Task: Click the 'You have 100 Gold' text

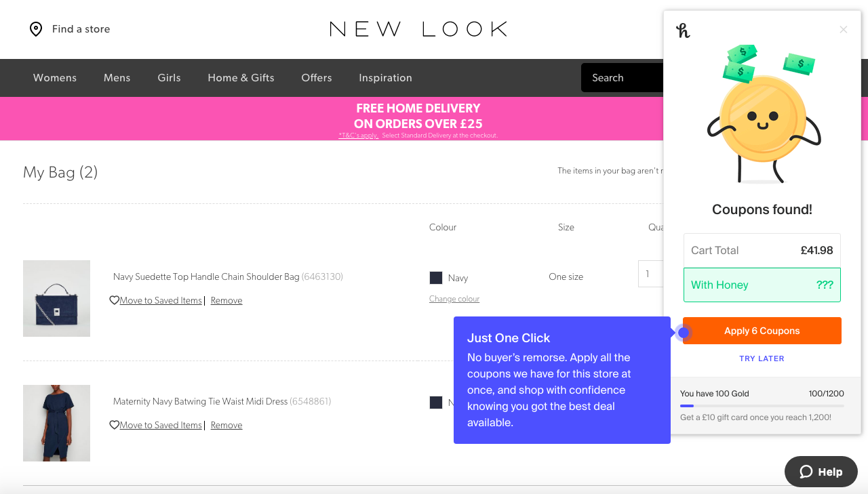Action: [x=715, y=394]
